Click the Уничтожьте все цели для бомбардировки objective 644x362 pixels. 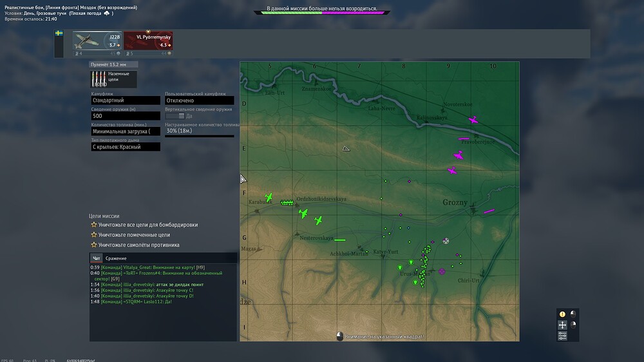[x=148, y=225]
